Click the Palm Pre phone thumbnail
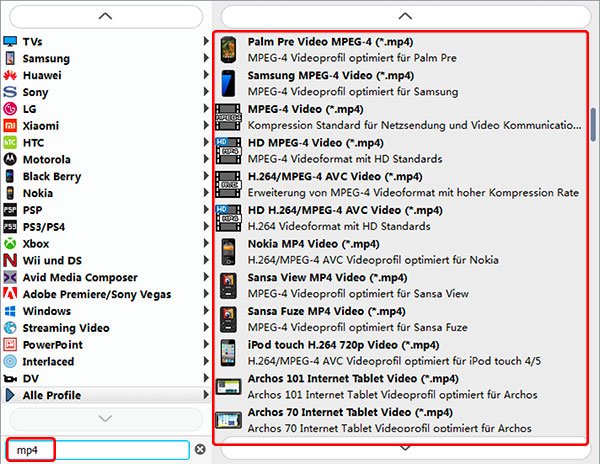The image size is (600, 464). coord(228,50)
